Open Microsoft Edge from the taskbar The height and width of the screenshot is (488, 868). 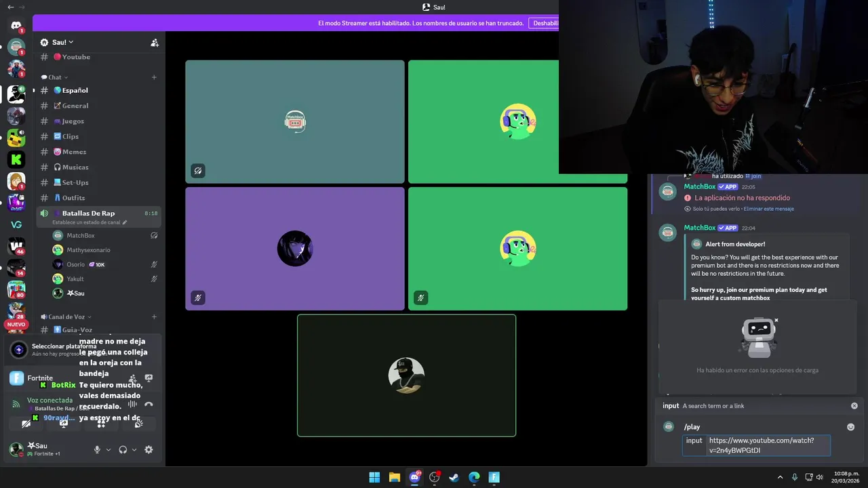point(474,477)
